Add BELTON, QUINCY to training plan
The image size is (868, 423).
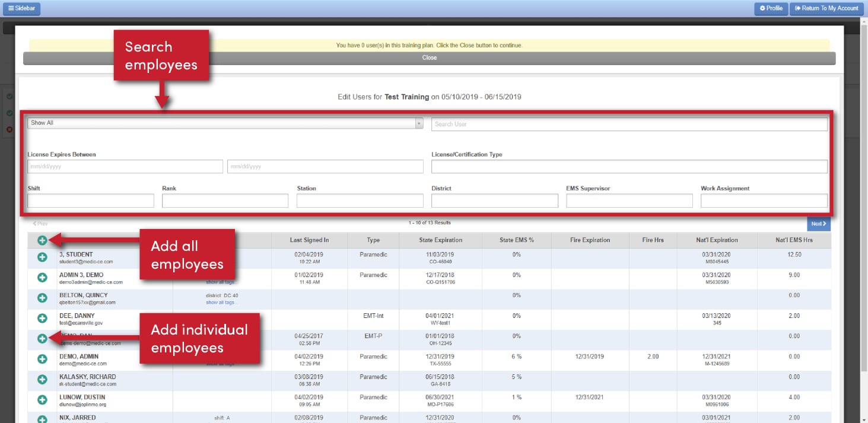pyautogui.click(x=42, y=298)
